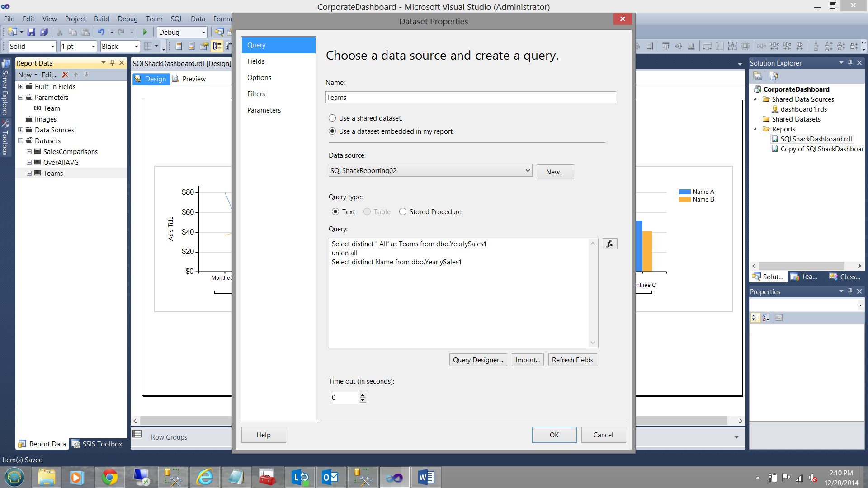Click the expression fx button beside the query
The image size is (868, 488).
609,244
